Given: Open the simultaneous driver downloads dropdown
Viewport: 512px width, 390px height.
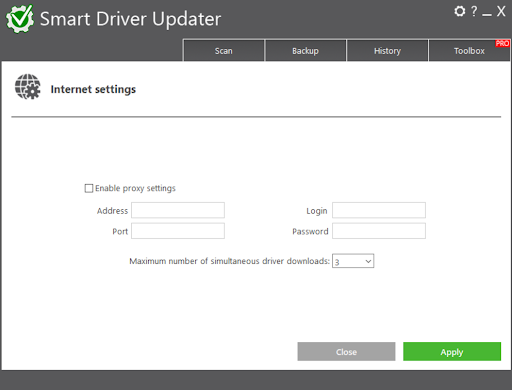Looking at the screenshot, I should point(353,261).
